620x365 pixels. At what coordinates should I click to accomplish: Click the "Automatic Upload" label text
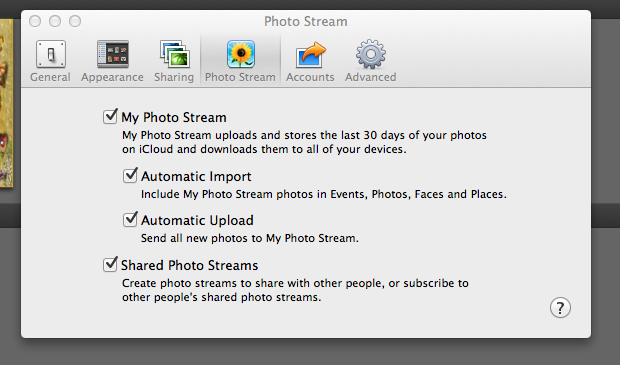197,220
